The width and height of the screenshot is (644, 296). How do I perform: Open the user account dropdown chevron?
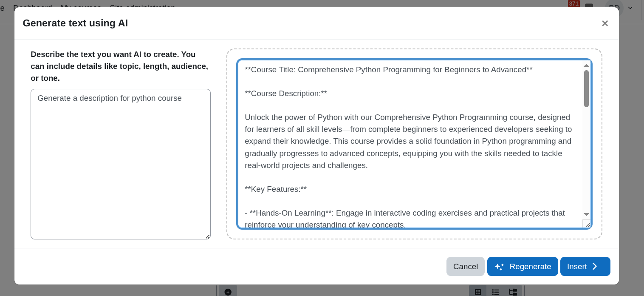[630, 8]
